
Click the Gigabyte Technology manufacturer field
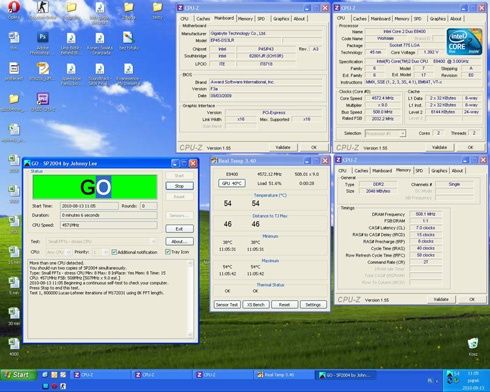point(266,33)
